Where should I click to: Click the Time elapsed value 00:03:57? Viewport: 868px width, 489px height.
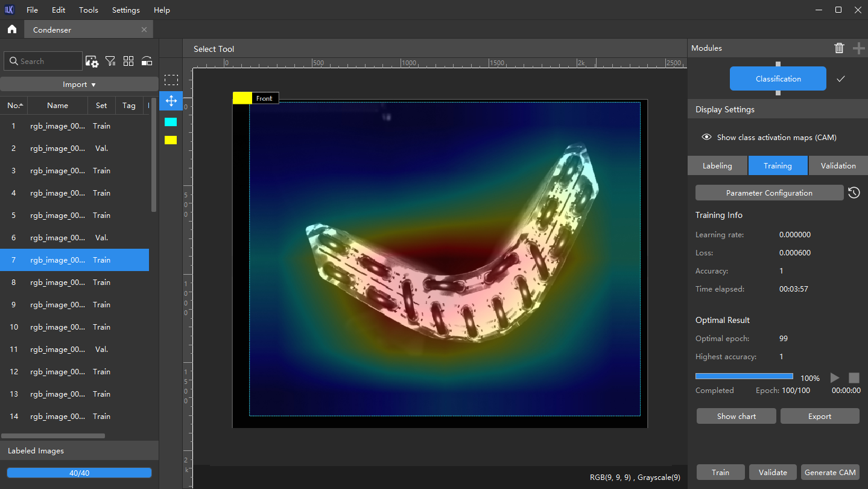point(795,289)
